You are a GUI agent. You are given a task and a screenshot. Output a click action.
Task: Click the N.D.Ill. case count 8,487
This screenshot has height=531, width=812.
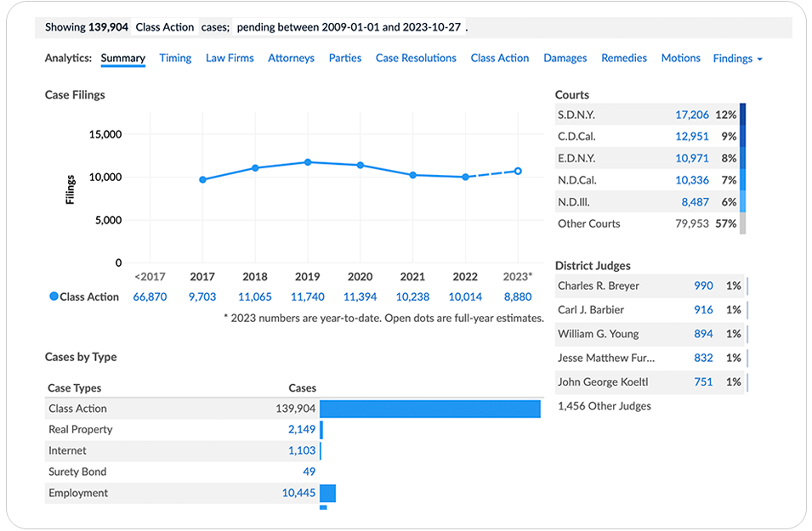(x=695, y=202)
